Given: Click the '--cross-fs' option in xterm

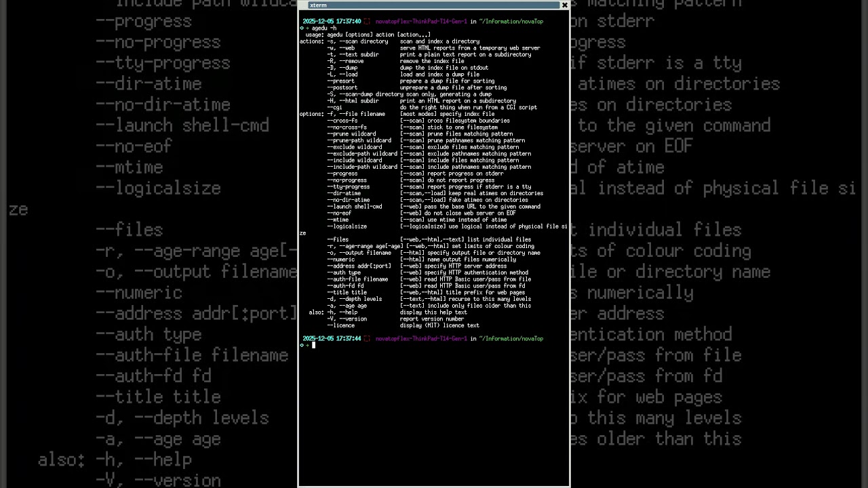Looking at the screenshot, I should point(342,121).
